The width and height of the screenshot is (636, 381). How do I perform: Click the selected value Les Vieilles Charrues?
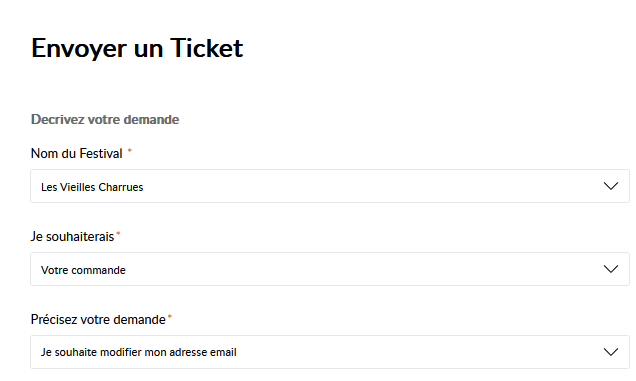[92, 187]
